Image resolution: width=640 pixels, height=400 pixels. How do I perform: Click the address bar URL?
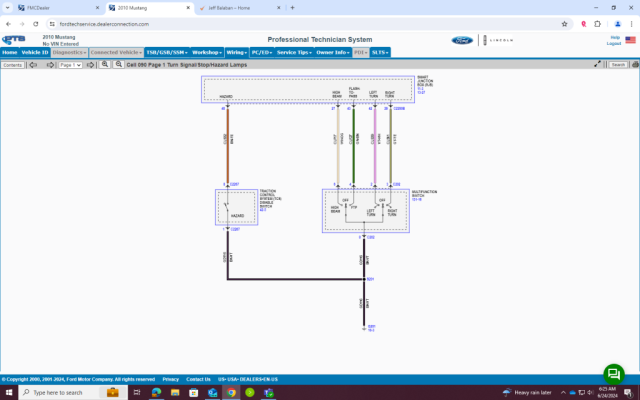click(104, 24)
